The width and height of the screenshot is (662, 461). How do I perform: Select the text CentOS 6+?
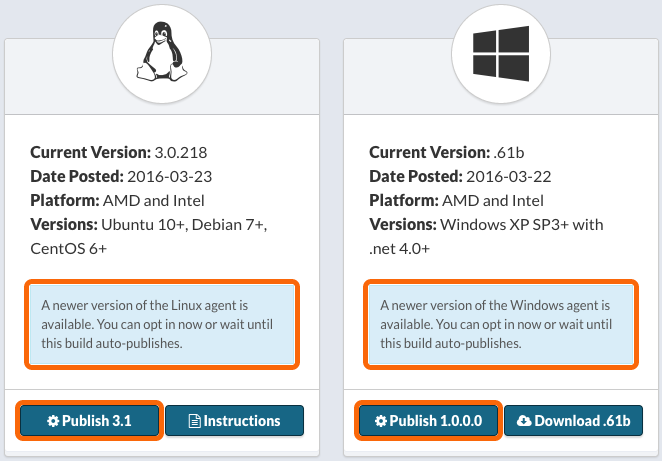[68, 249]
